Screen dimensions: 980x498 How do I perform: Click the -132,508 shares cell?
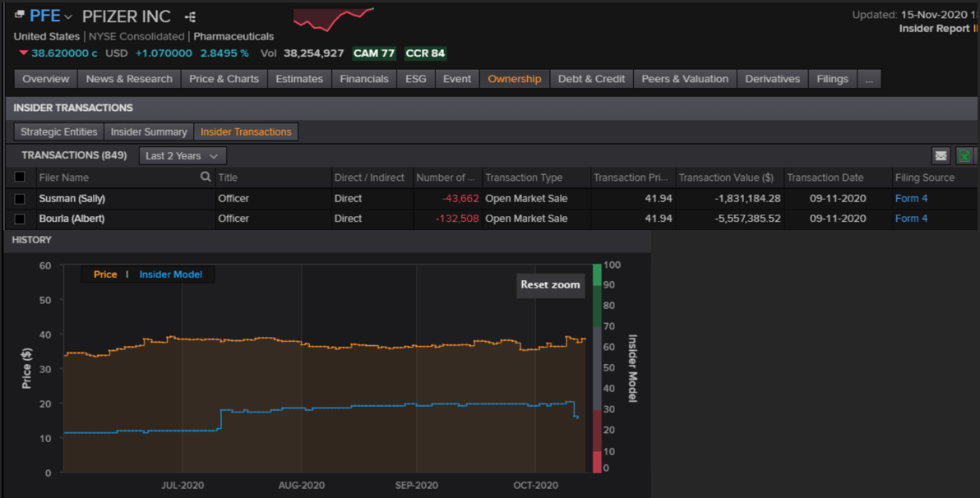[457, 219]
